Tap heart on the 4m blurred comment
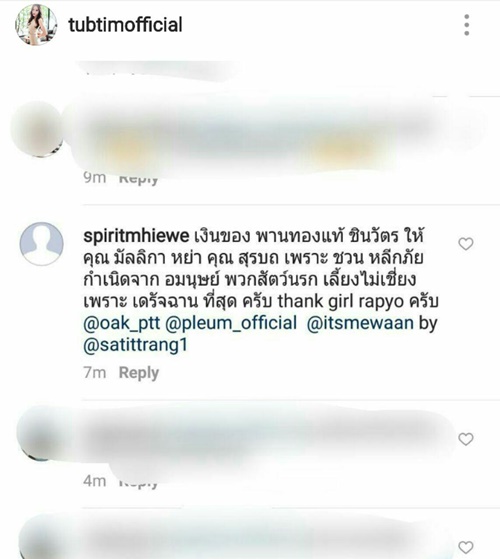 click(x=466, y=439)
